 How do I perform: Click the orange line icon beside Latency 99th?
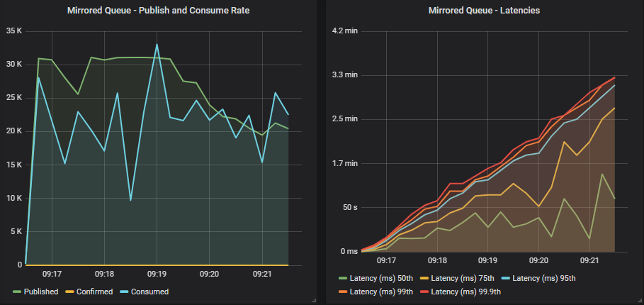click(x=343, y=292)
